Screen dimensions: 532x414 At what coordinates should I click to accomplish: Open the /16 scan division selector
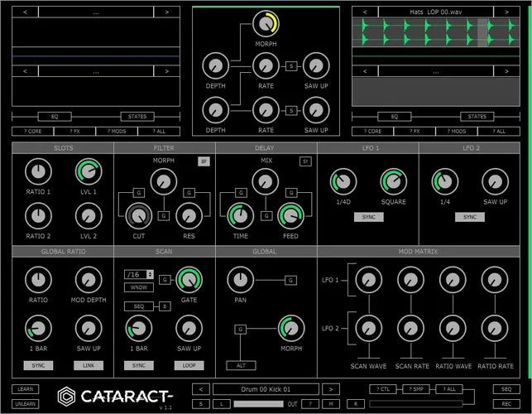click(x=139, y=274)
